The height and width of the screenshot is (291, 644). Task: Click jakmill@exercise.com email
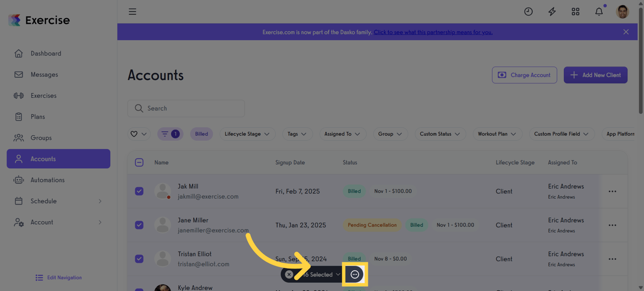click(x=208, y=196)
